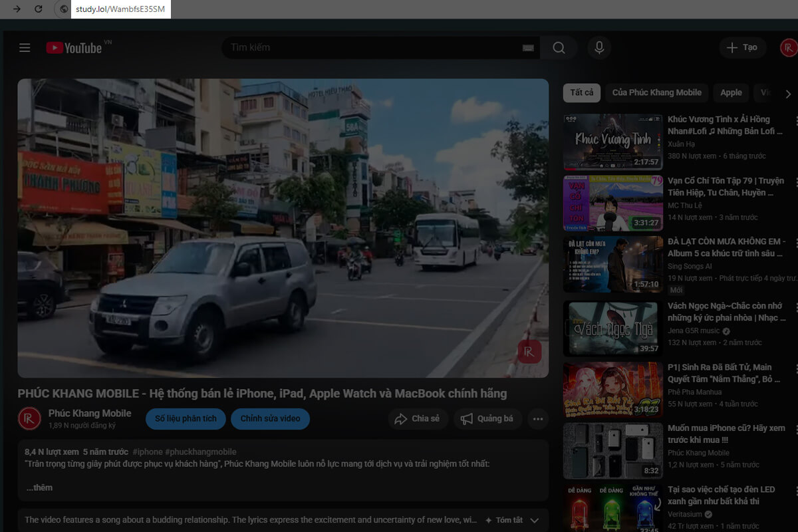798x532 pixels.
Task: Share the video via Chia sẻ
Action: 418,419
